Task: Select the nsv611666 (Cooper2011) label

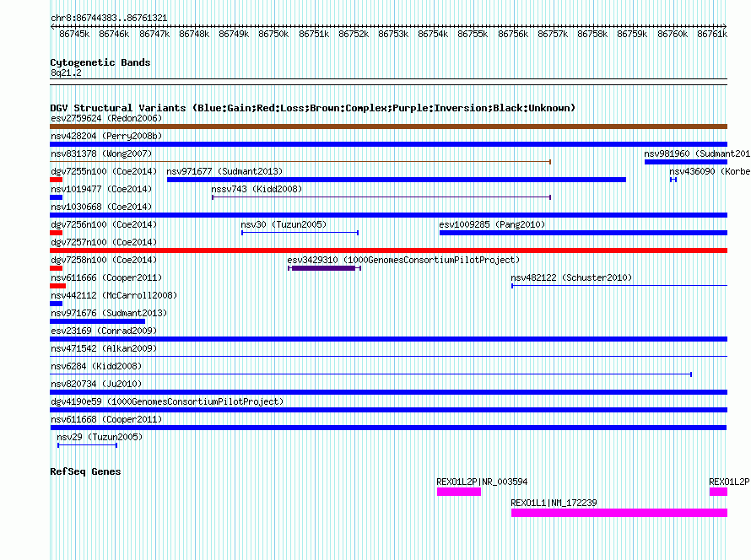Action: 106,277
